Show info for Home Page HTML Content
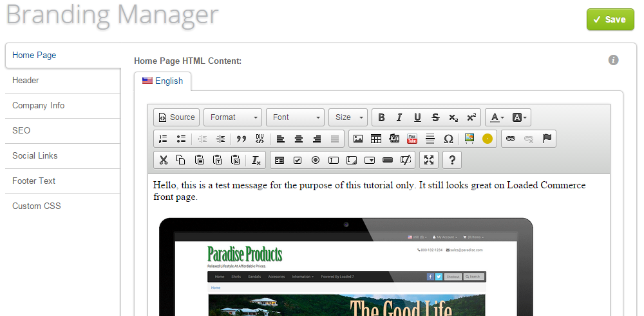Viewport: 644px width, 316px height. [x=613, y=60]
